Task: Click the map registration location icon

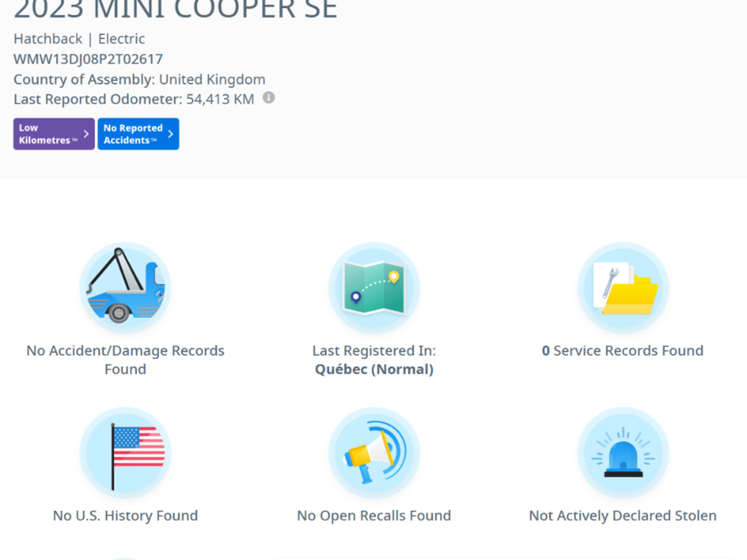Action: point(373,288)
